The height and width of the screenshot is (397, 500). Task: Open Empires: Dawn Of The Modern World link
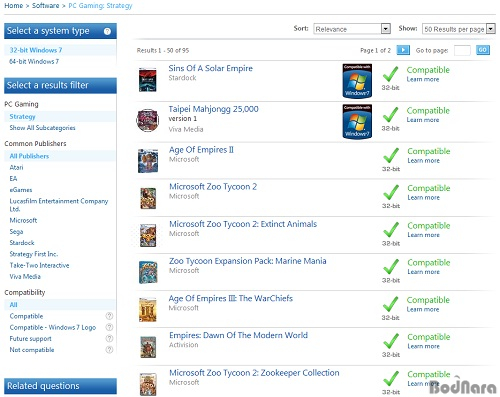click(x=238, y=335)
